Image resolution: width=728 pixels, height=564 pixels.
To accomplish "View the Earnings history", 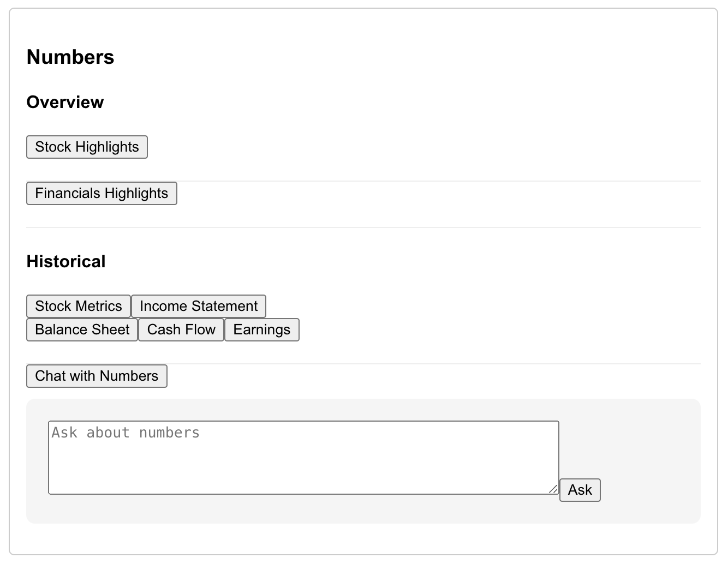I will [x=262, y=330].
